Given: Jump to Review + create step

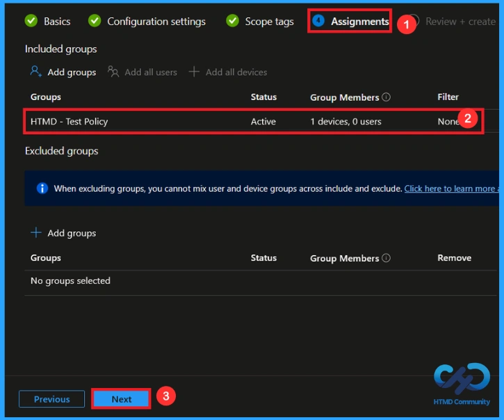Looking at the screenshot, I should (x=460, y=22).
